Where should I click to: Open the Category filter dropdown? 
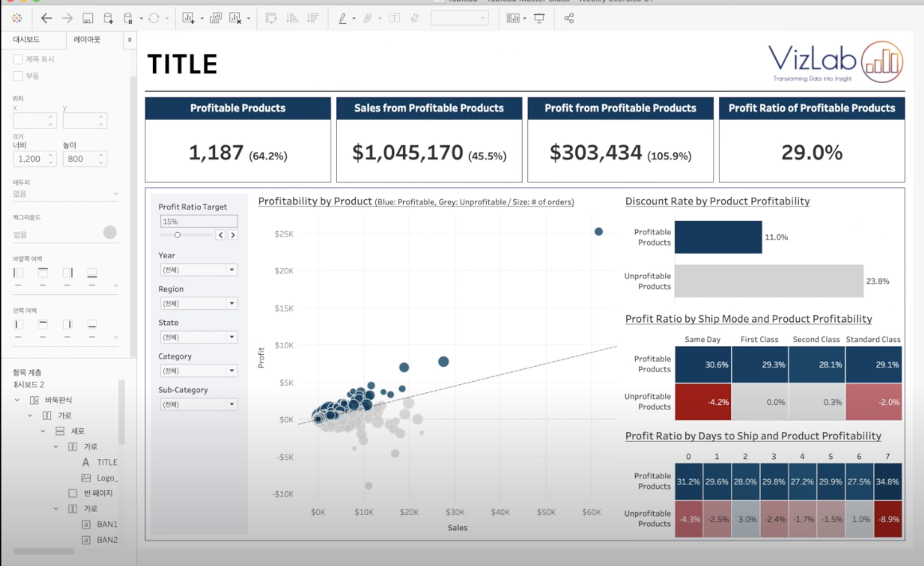198,370
